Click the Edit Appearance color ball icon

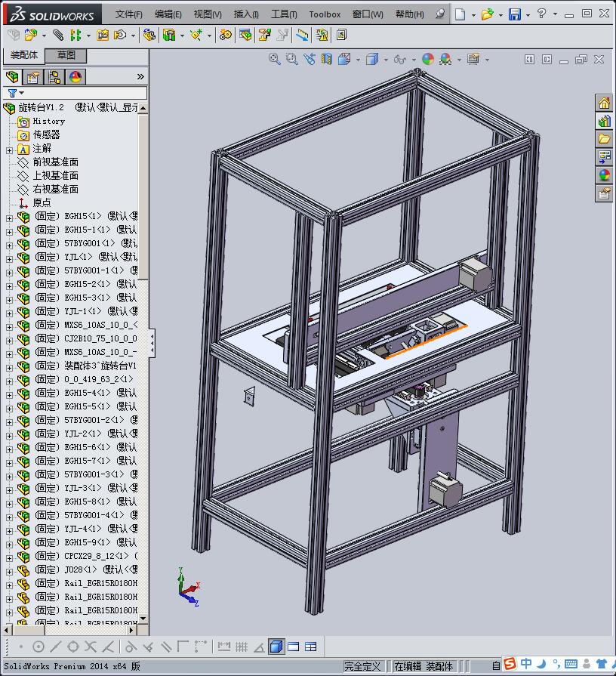point(428,59)
